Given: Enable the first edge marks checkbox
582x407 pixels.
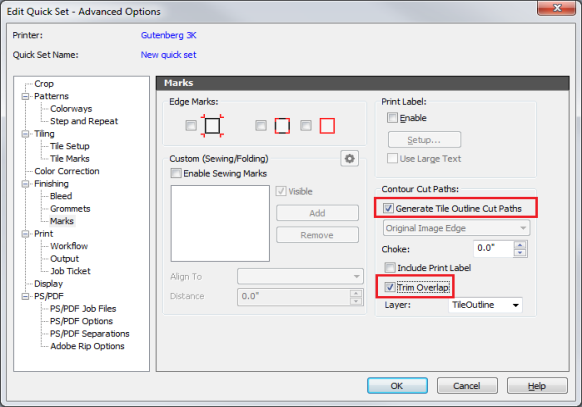Looking at the screenshot, I should [x=191, y=125].
